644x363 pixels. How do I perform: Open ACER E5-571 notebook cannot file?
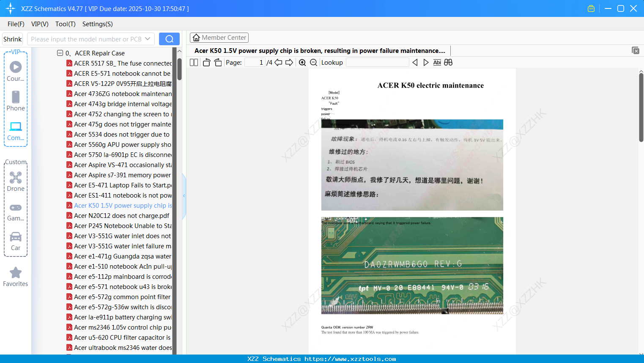pyautogui.click(x=122, y=73)
